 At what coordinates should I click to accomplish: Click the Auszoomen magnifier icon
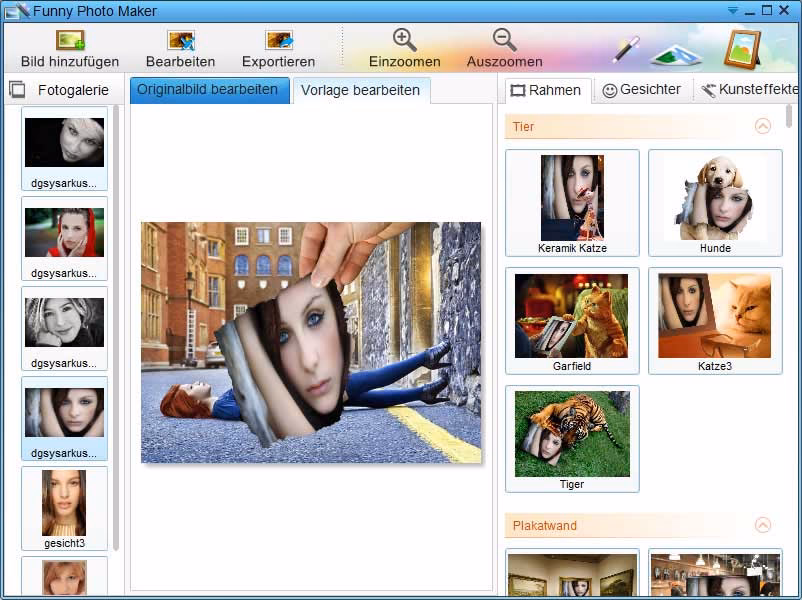504,40
